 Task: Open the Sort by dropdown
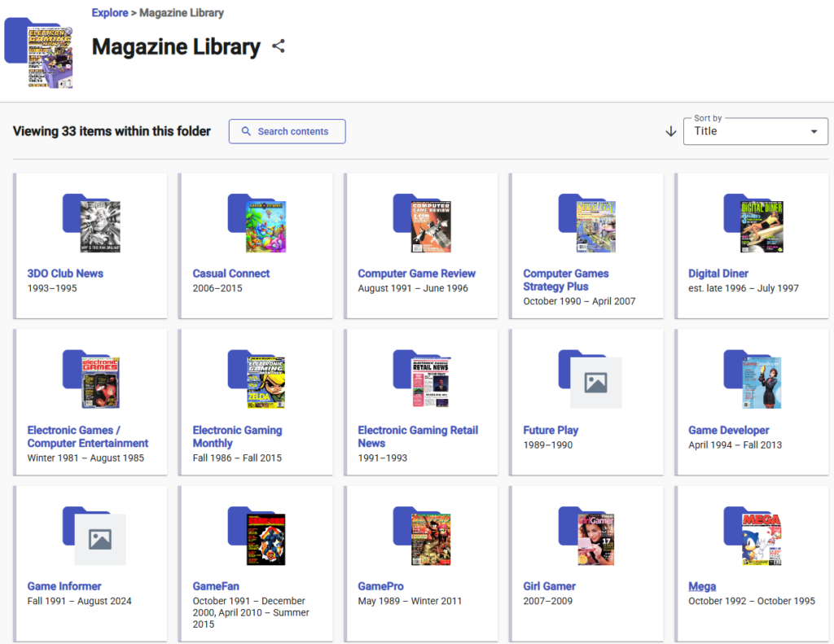pyautogui.click(x=755, y=131)
